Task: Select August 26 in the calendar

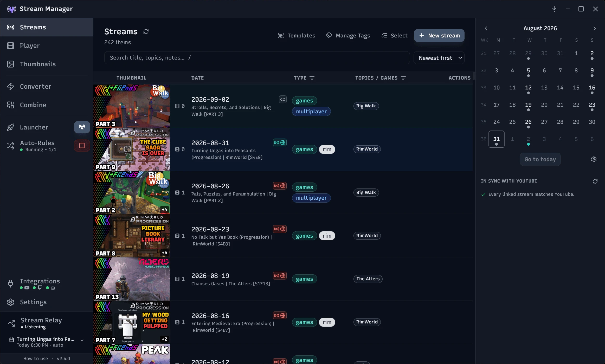Action: point(528,122)
